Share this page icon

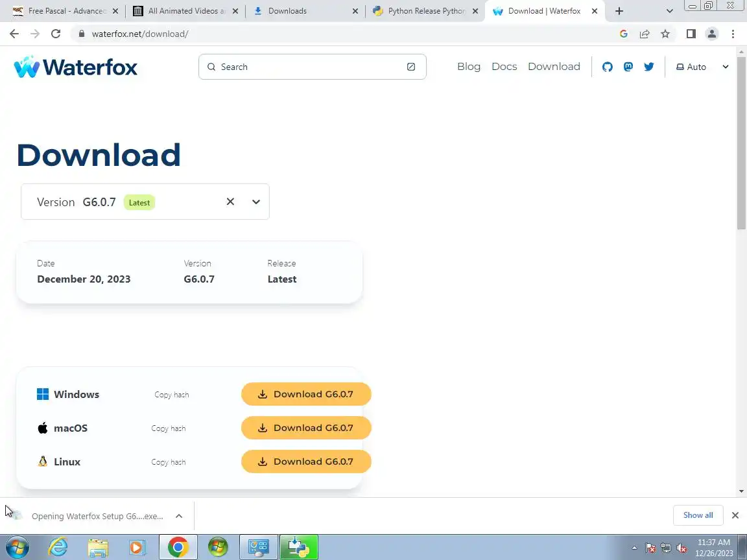pyautogui.click(x=644, y=33)
